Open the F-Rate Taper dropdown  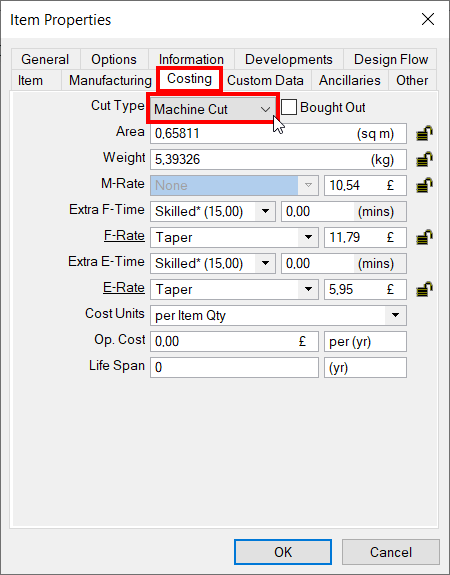coord(234,237)
